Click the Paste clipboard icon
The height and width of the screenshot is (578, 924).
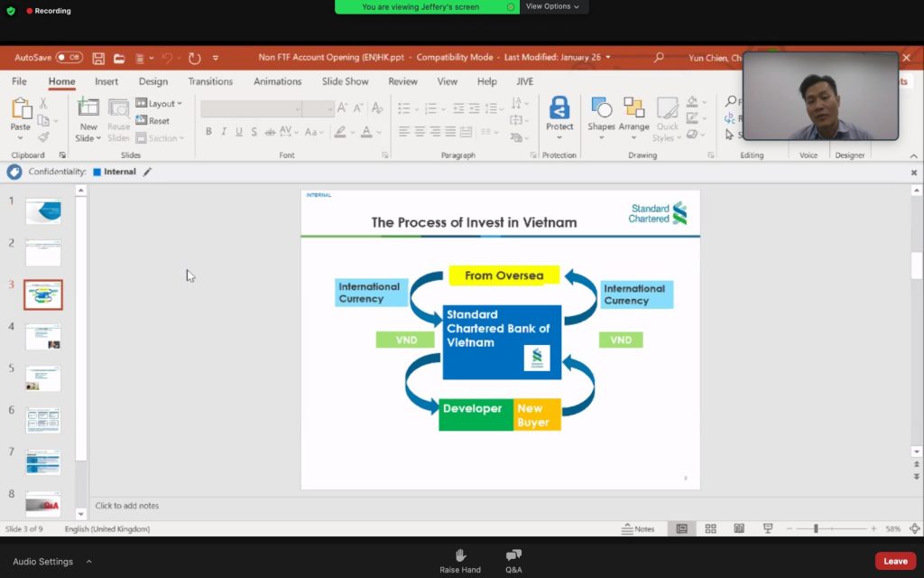(21, 109)
